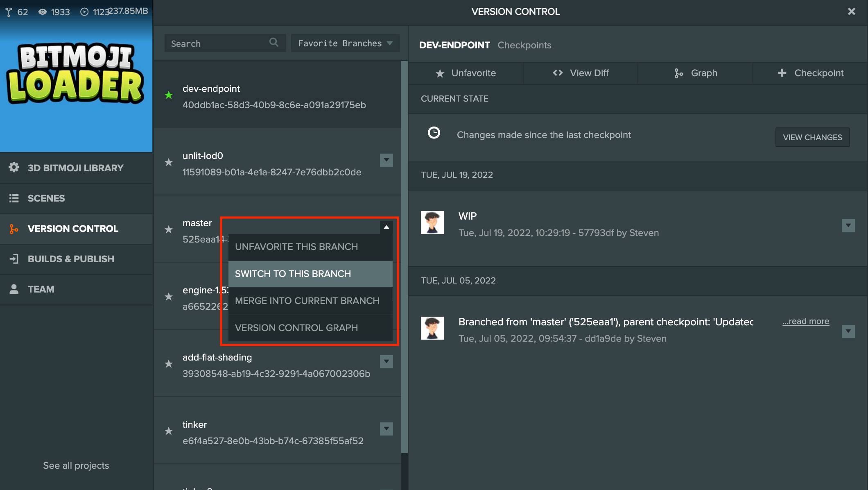
Task: Open 3D Bitmoji Library settings gear
Action: coord(14,168)
